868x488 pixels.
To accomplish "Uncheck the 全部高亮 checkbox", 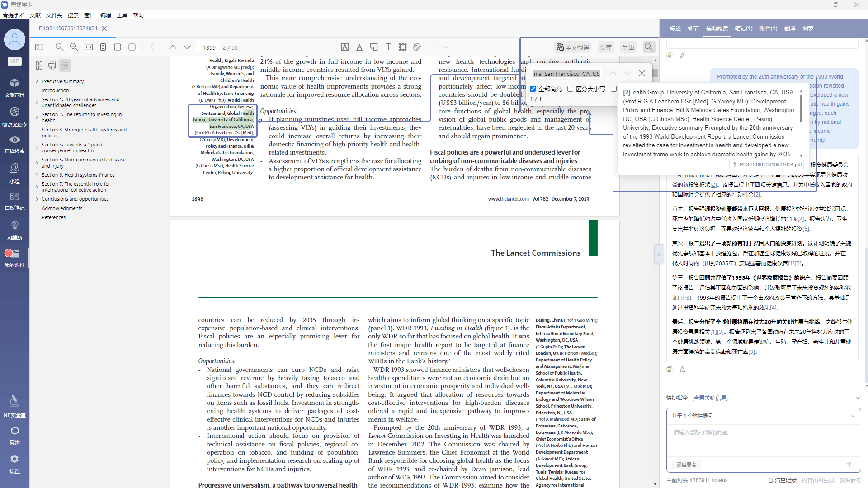I will (533, 89).
